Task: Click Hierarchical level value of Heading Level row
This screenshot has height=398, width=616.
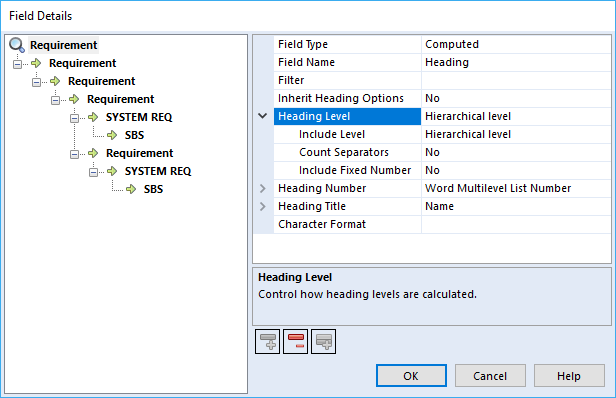Action: 516,116
